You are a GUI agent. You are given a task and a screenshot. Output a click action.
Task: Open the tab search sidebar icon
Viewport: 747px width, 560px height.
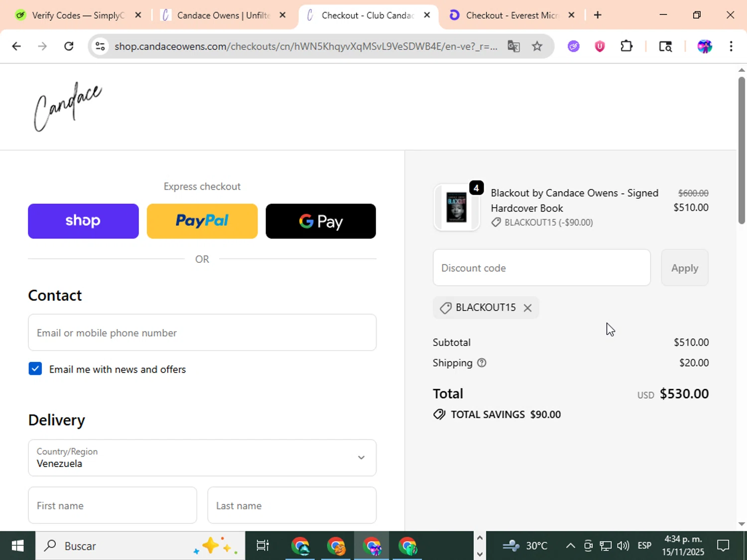coord(665,46)
